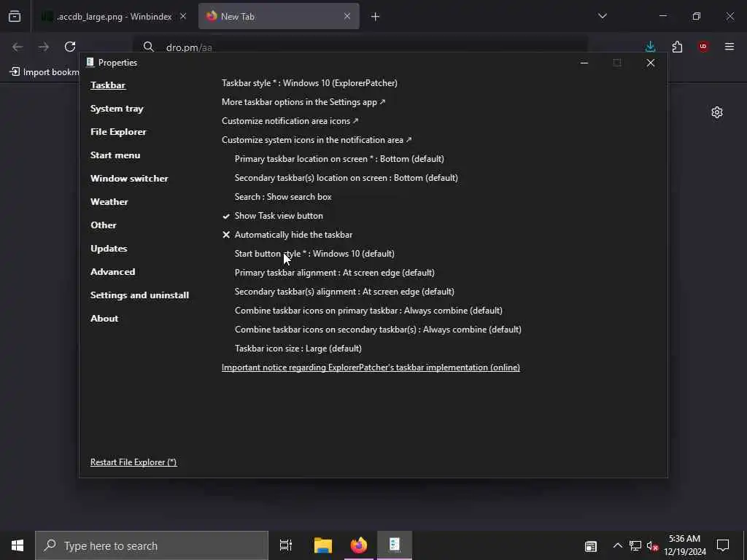Image resolution: width=747 pixels, height=560 pixels.
Task: Open the Windows Start button
Action: click(18, 545)
